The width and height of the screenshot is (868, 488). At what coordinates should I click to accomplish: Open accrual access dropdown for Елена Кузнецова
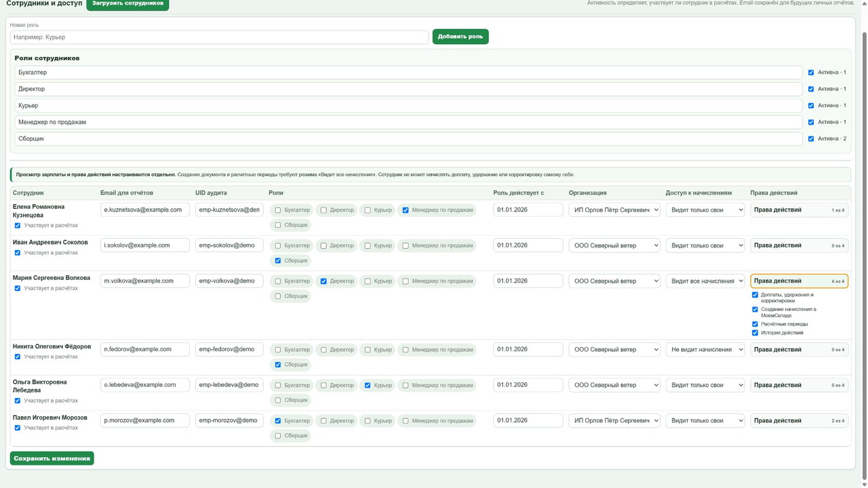[705, 210]
